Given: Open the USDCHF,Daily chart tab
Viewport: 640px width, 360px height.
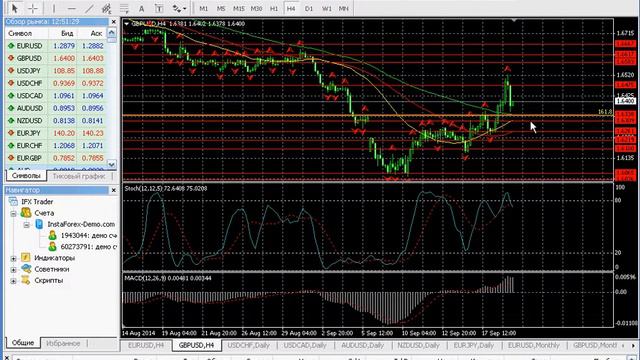Looking at the screenshot, I should (249, 345).
